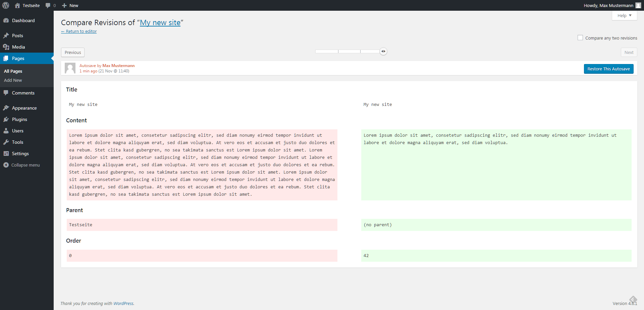Image resolution: width=644 pixels, height=310 pixels.
Task: Click the Testseite site name
Action: pyautogui.click(x=31, y=5)
